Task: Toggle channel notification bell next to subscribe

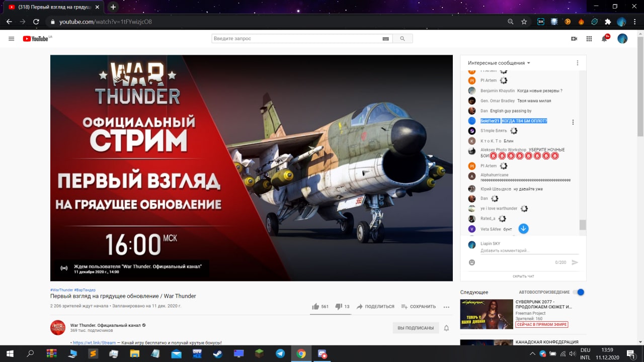Action: 446,328
